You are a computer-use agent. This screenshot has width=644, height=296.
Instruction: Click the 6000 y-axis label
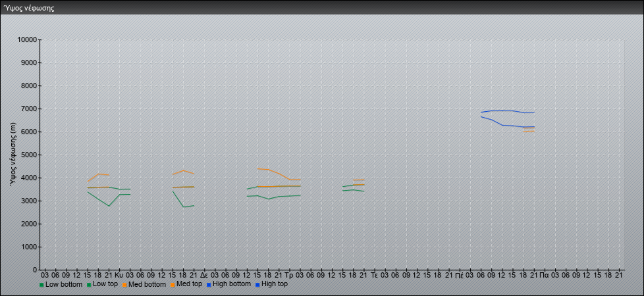pos(28,132)
